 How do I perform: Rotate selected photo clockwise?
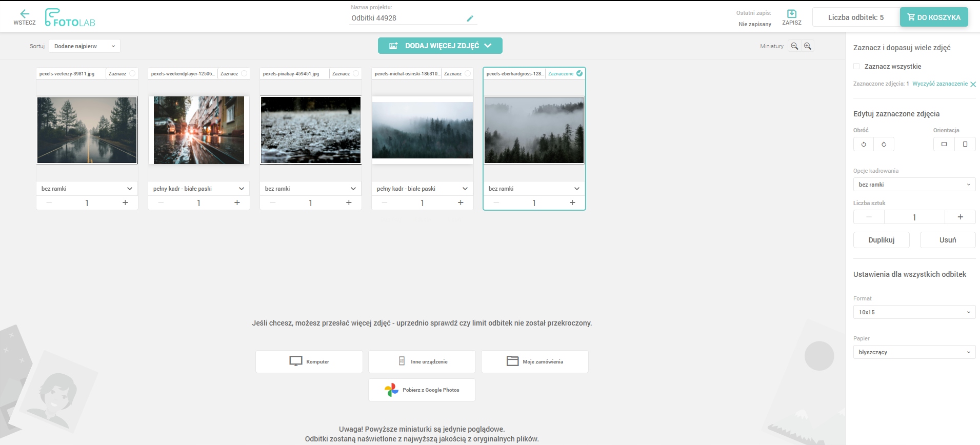point(884,144)
